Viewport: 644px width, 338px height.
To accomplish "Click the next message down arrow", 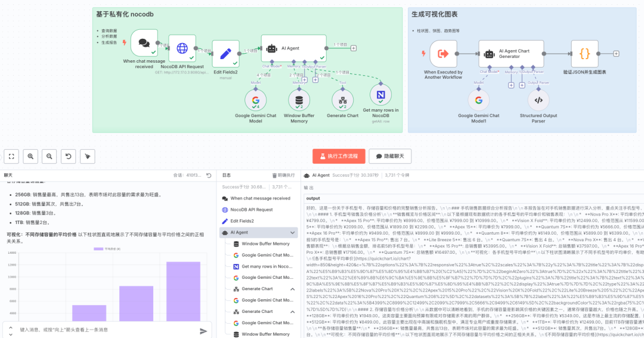I will pyautogui.click(x=11, y=334).
